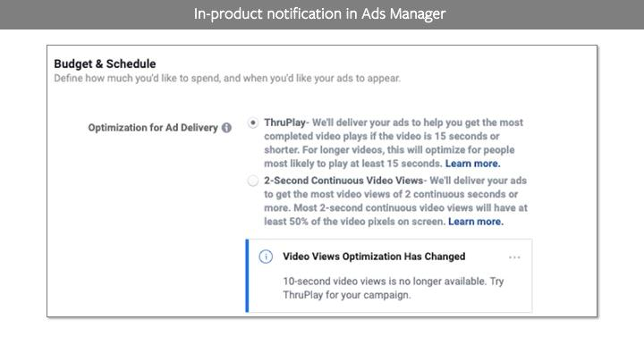Image resolution: width=644 pixels, height=362 pixels.
Task: Open the three-dot menu on the notification
Action: pyautogui.click(x=514, y=257)
